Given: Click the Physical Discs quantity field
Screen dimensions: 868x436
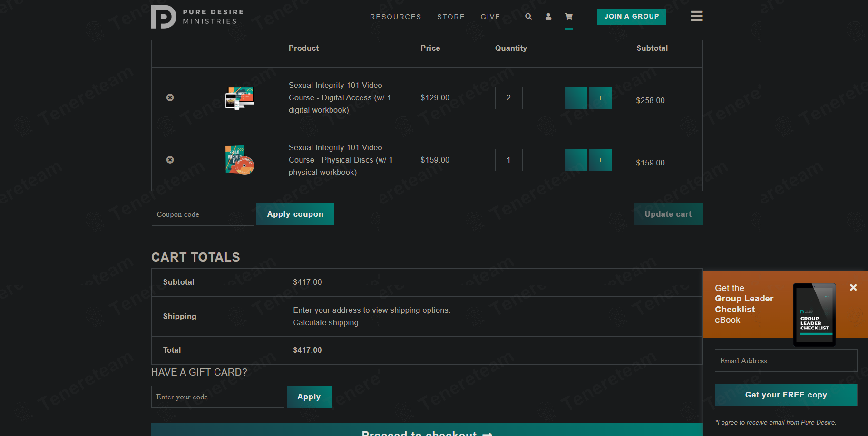Looking at the screenshot, I should [508, 160].
